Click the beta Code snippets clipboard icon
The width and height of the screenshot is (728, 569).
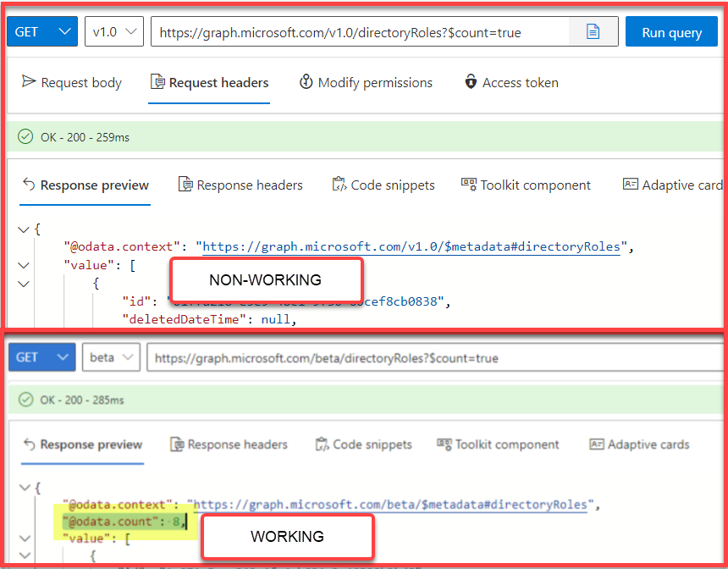pyautogui.click(x=322, y=444)
